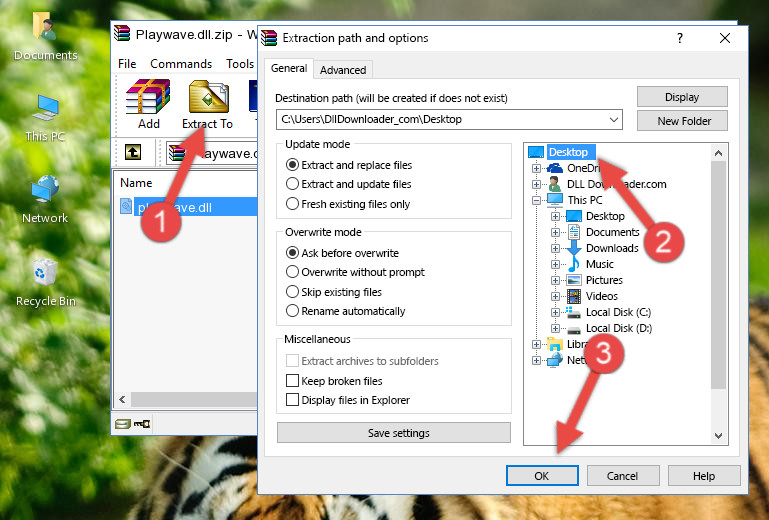This screenshot has height=520, width=769.
Task: Click the Pictures icon in folder tree
Action: pyautogui.click(x=574, y=280)
